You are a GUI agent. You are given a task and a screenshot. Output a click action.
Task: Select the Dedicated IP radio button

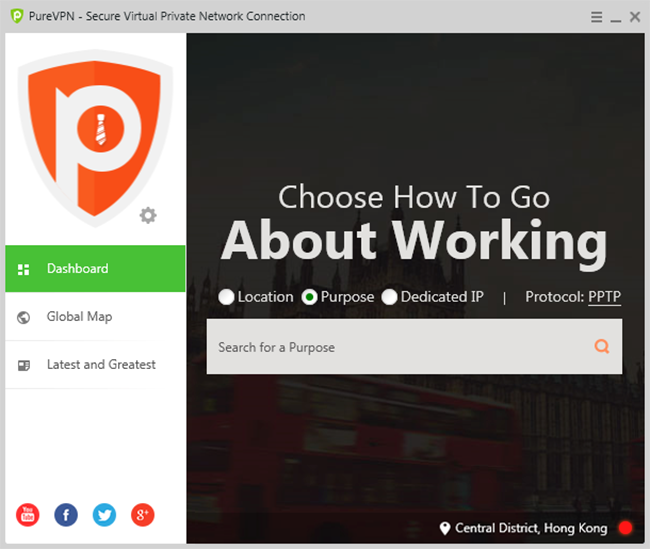(389, 297)
